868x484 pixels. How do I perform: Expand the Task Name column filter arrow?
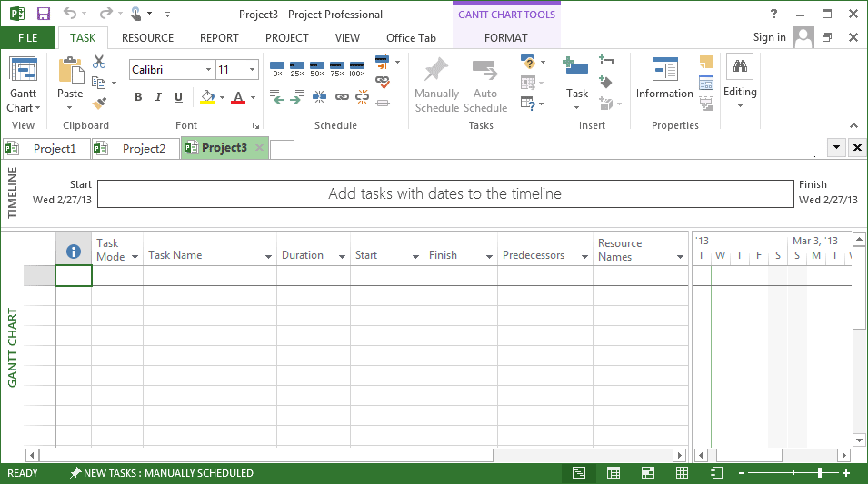click(x=268, y=257)
